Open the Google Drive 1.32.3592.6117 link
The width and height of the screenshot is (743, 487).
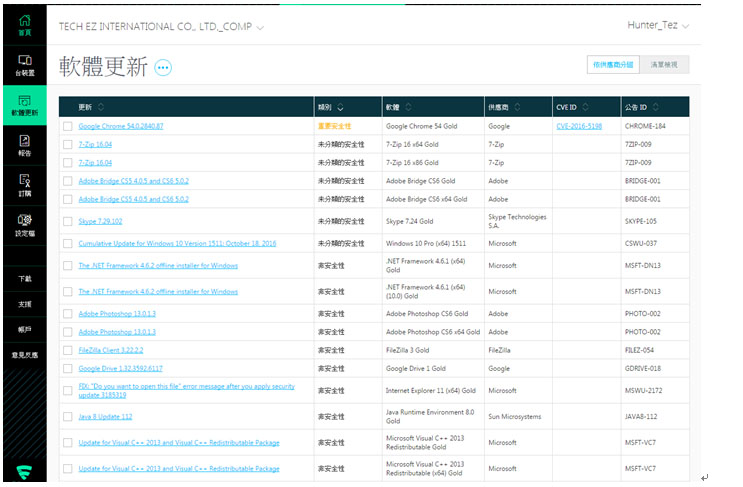point(120,369)
